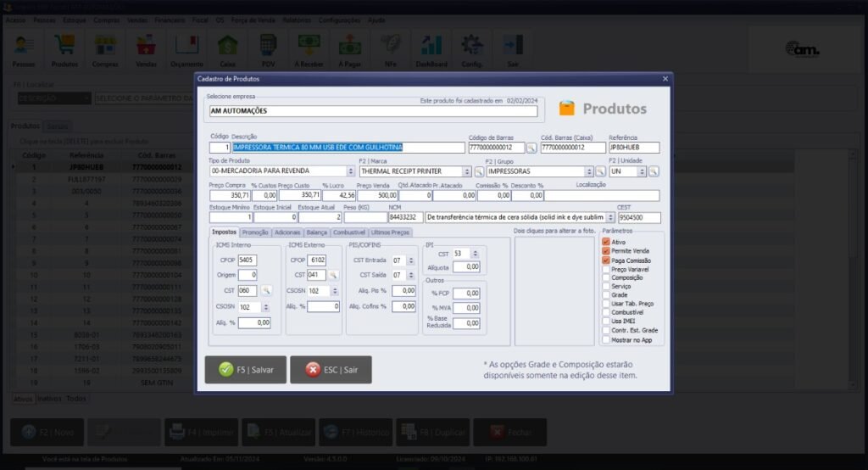The height and width of the screenshot is (470, 868).
Task: Click the Preço Venda input field
Action: pos(376,195)
